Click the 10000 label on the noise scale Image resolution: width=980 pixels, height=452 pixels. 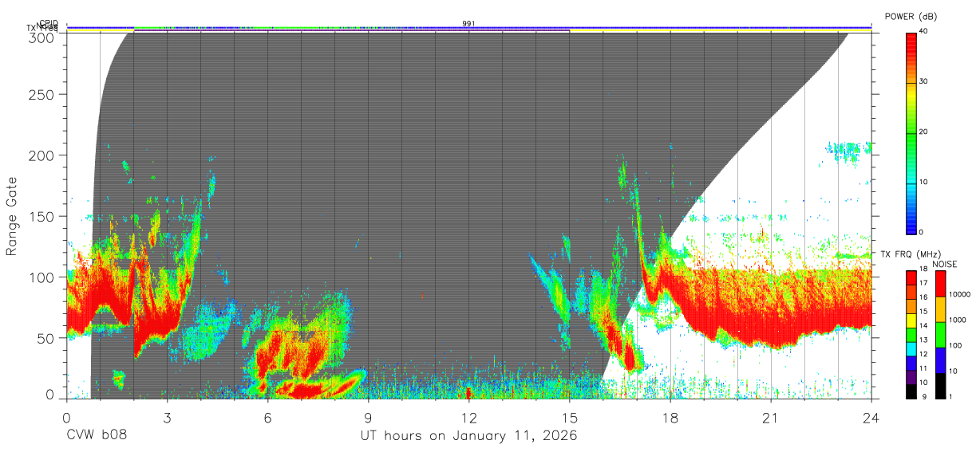pyautogui.click(x=960, y=294)
